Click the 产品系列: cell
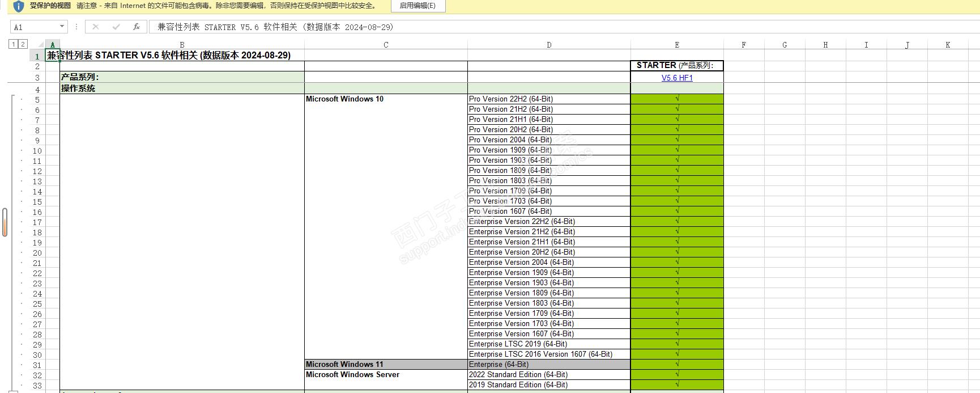 182,77
